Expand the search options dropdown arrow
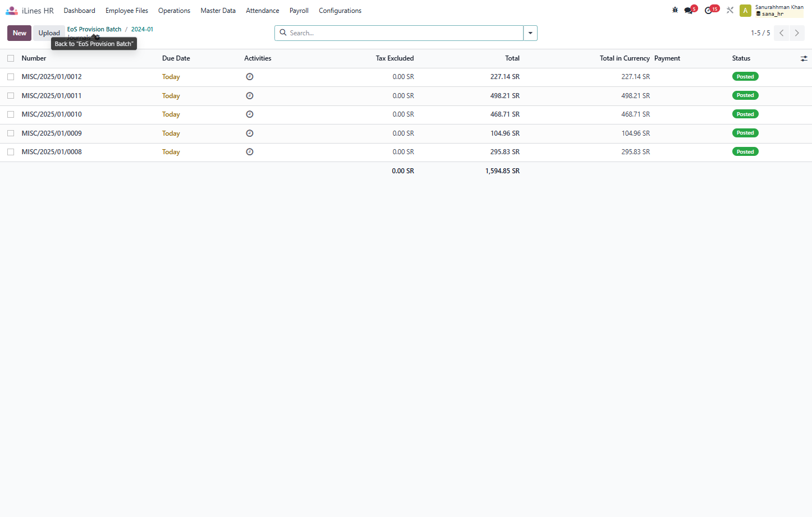 click(x=530, y=33)
